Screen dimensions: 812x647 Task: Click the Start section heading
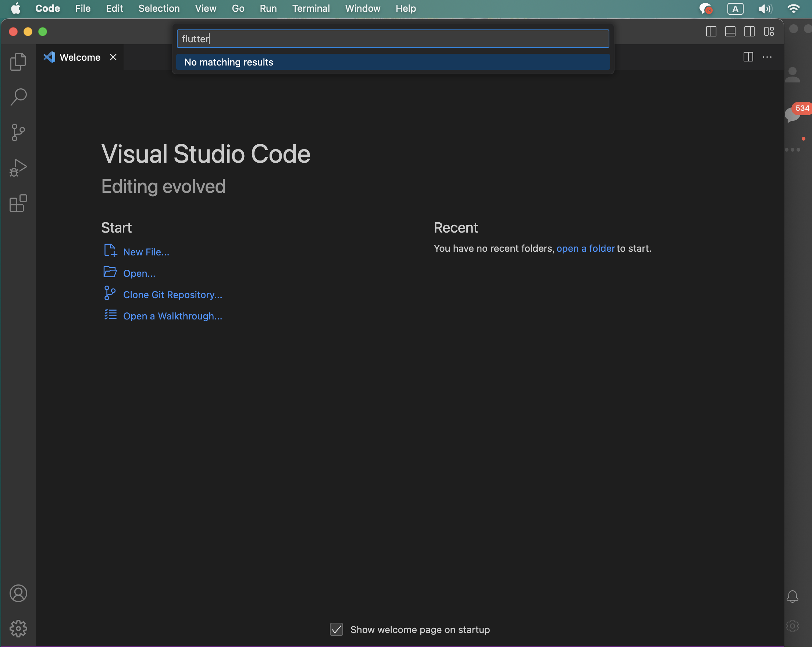[x=116, y=227]
